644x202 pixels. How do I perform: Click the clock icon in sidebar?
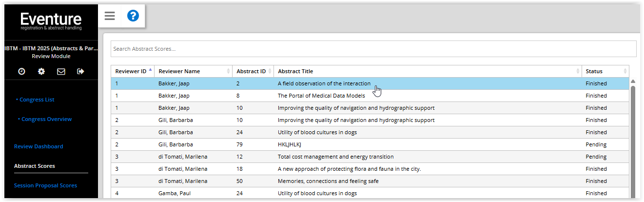click(21, 72)
